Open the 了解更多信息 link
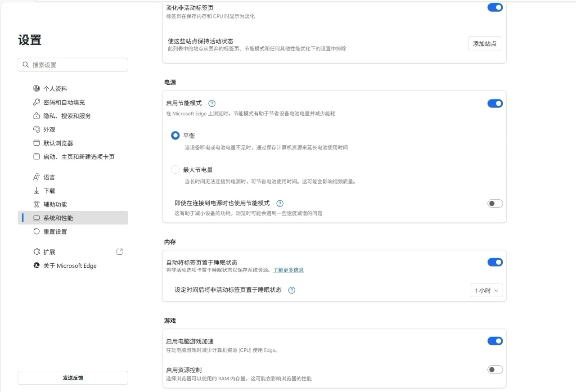Image resolution: width=576 pixels, height=392 pixels. click(288, 270)
